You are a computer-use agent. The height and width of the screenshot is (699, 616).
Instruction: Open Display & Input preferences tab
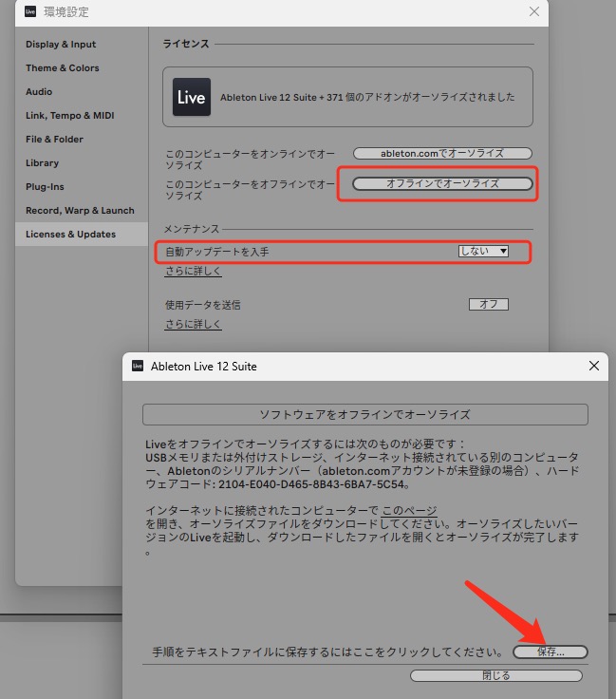(61, 44)
